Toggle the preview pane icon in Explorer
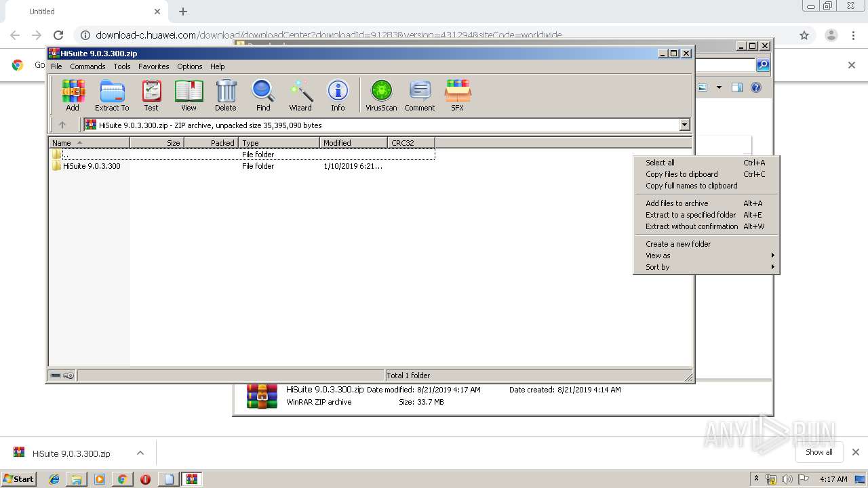The image size is (868, 488). (737, 87)
